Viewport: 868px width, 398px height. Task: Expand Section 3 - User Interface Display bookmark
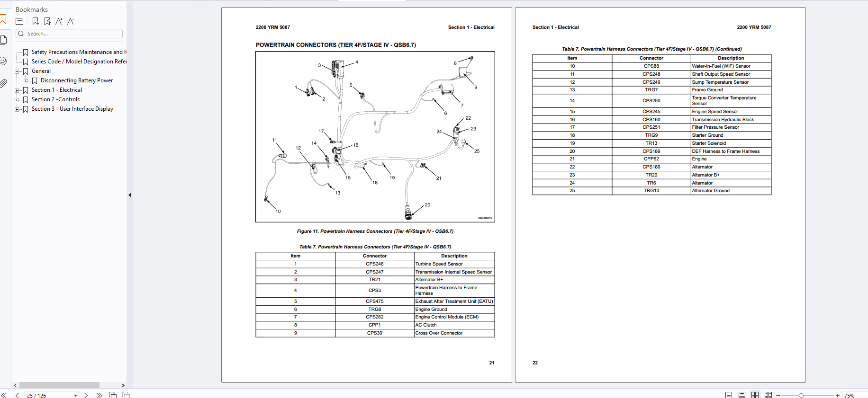(17, 109)
